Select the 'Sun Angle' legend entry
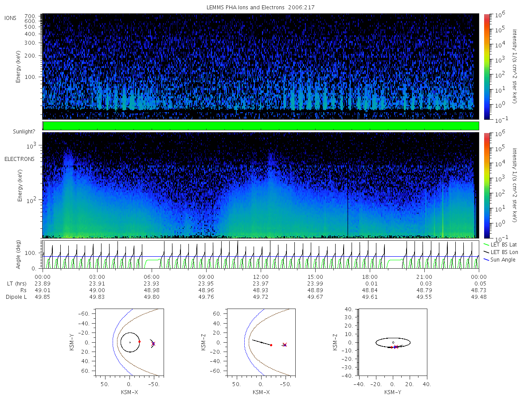 click(500, 259)
